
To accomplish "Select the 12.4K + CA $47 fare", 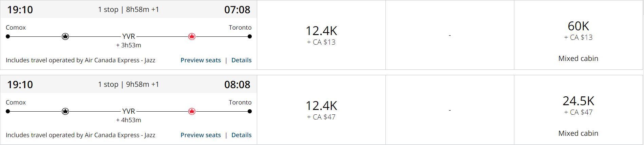I will click(321, 110).
